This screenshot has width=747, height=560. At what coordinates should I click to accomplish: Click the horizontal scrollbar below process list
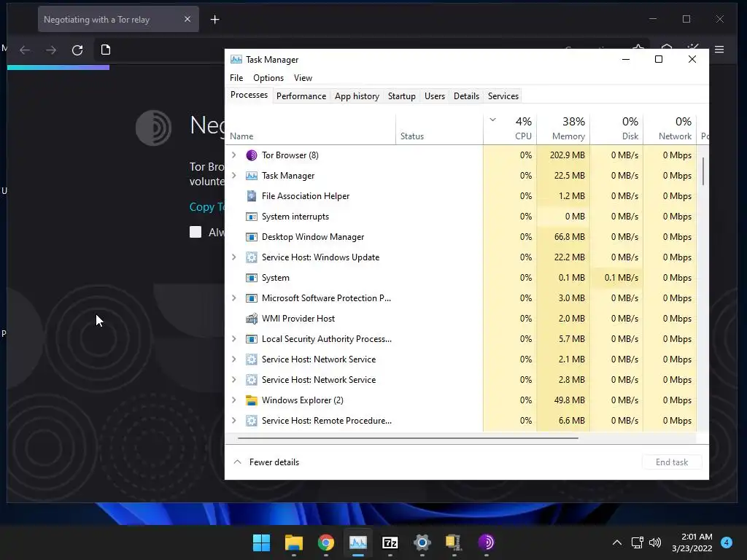click(408, 437)
